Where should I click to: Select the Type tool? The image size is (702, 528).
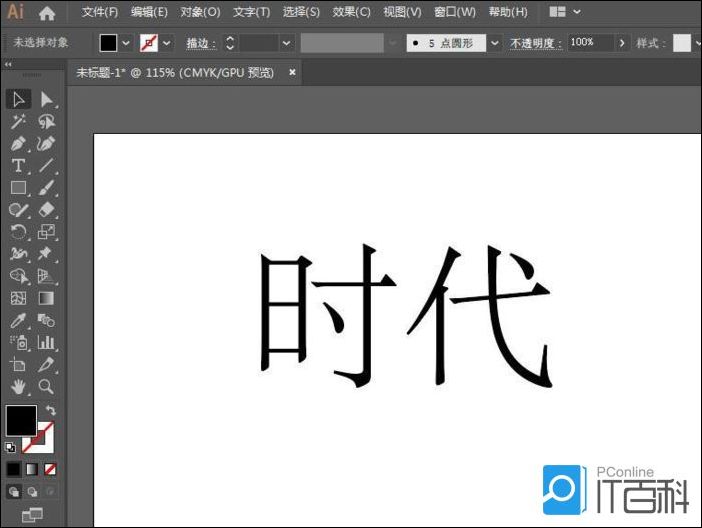18,166
